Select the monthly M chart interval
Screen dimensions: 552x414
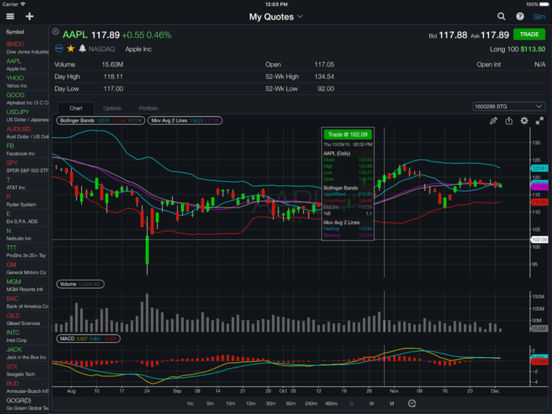coord(391,403)
